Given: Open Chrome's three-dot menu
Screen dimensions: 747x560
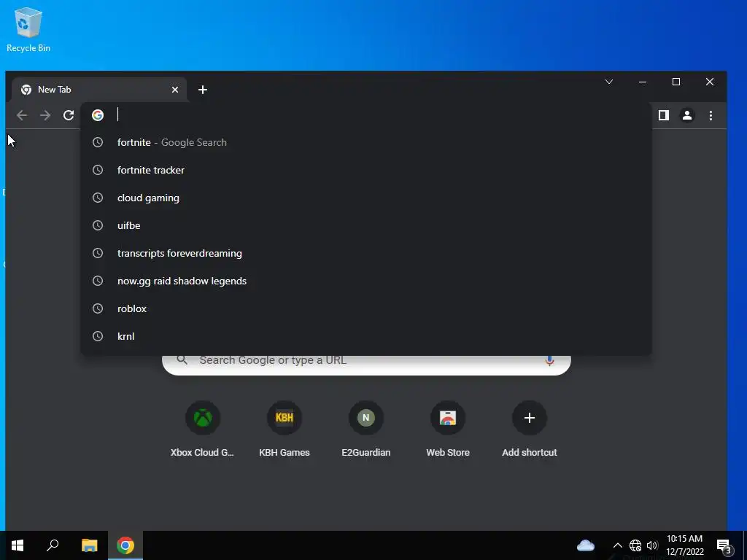Looking at the screenshot, I should click(711, 115).
